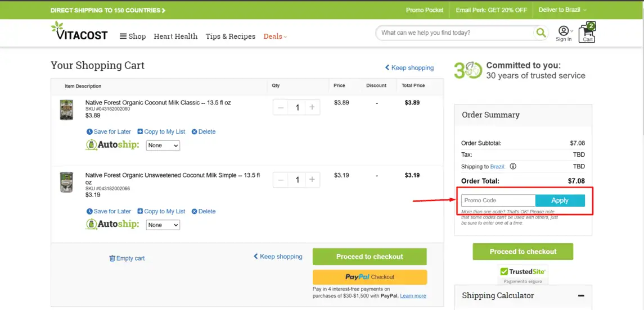This screenshot has width=644, height=310.
Task: Open the Shop hamburger menu
Action: click(133, 37)
